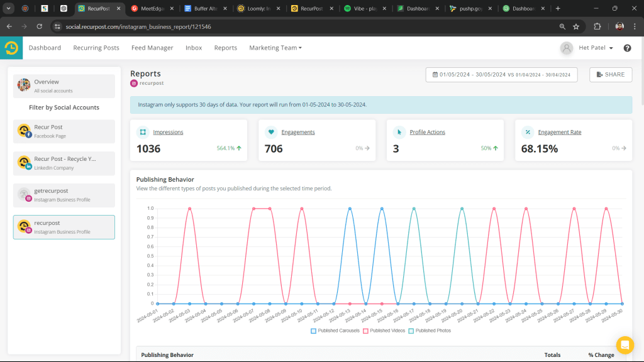Open the Het Patel account dropdown
Image resolution: width=644 pixels, height=362 pixels.
(590, 47)
